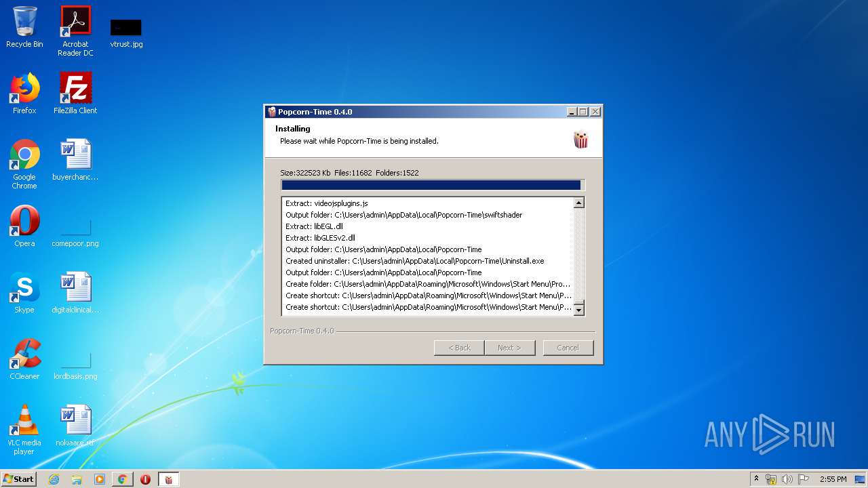Click the installation progress bar

pos(433,185)
